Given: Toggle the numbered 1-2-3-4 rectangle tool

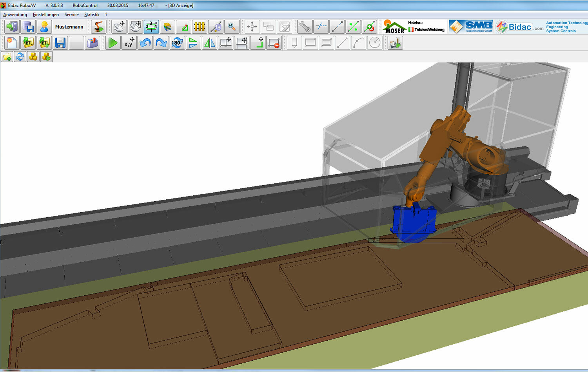Looking at the screenshot, I should tap(151, 27).
